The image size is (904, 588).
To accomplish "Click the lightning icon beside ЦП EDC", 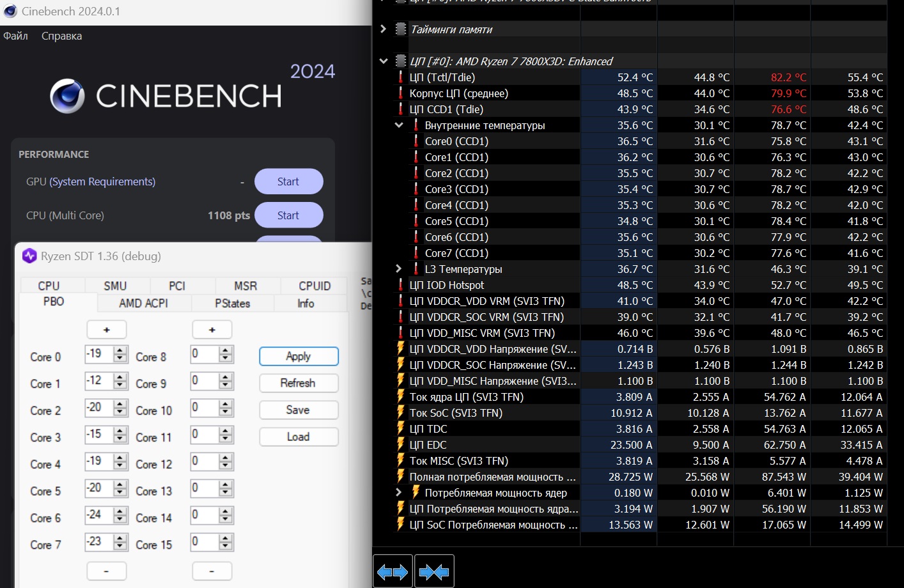I will [x=401, y=445].
